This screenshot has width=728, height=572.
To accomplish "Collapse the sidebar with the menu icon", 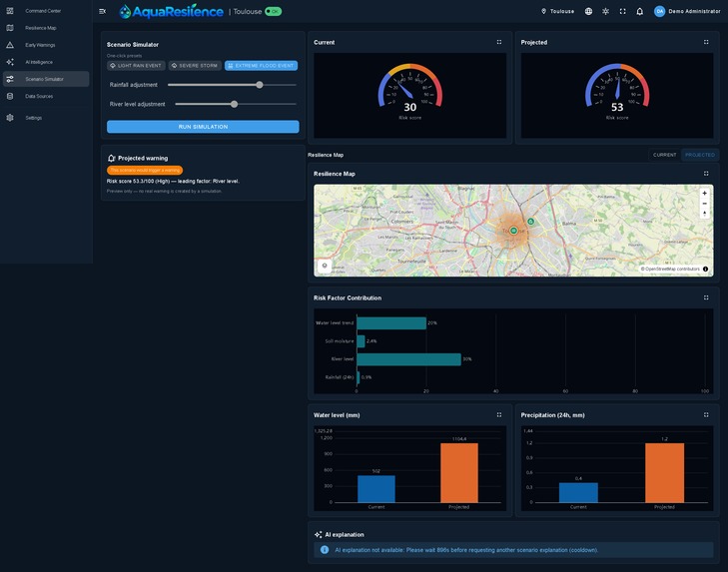I will tap(103, 11).
